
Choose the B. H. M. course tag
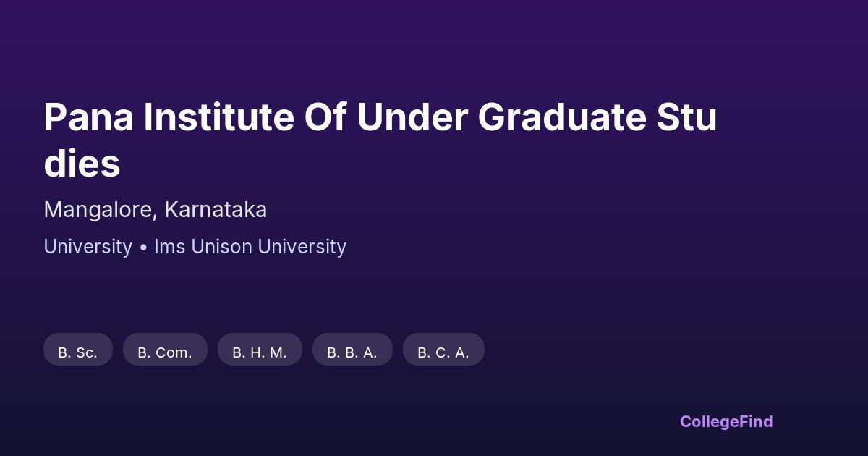(x=260, y=352)
